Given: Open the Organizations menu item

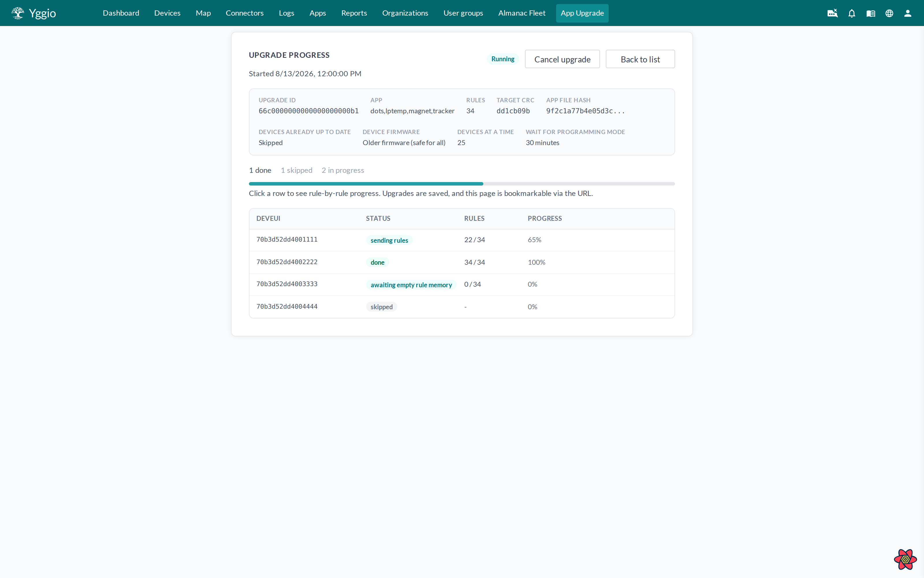Looking at the screenshot, I should 405,13.
